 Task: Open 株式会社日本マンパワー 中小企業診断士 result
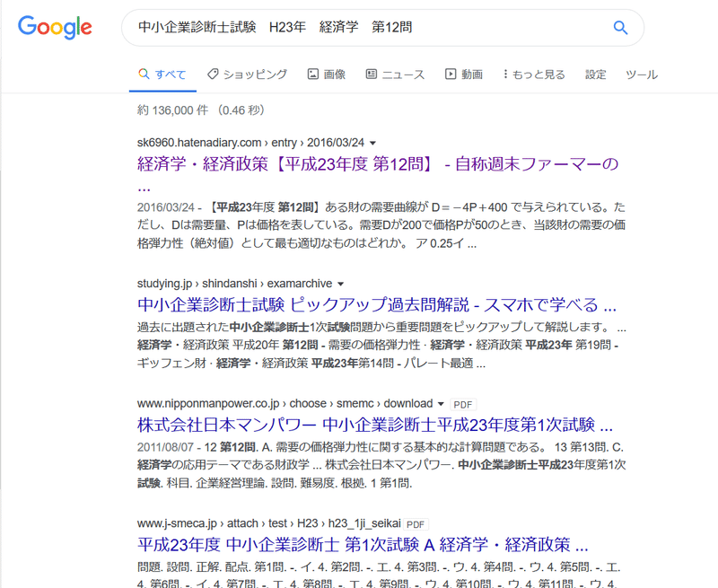[x=374, y=425]
